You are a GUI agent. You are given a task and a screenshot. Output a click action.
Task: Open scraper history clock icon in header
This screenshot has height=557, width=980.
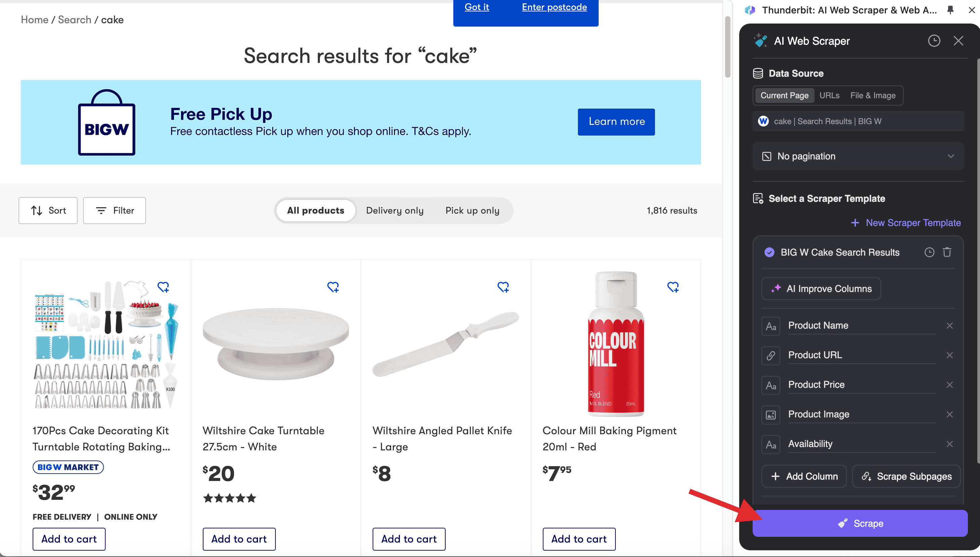pyautogui.click(x=934, y=41)
